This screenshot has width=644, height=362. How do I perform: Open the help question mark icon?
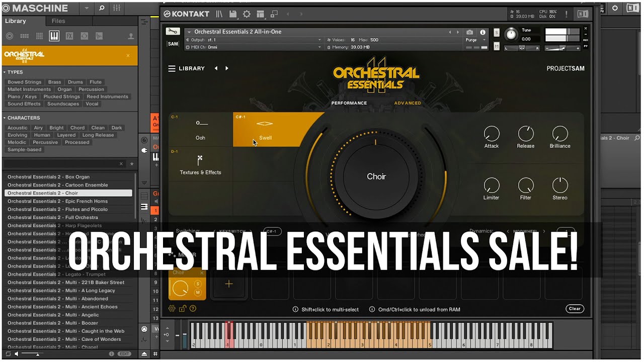coord(193,309)
